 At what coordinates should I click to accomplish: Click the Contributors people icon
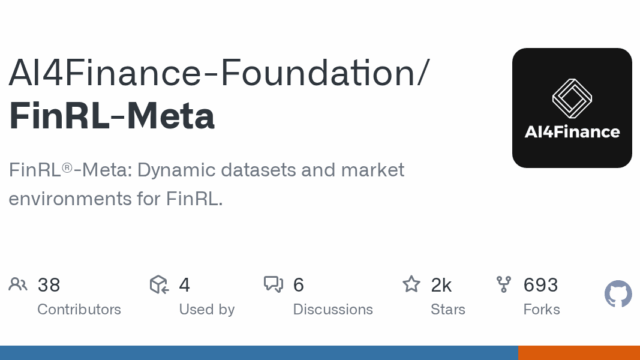(x=18, y=284)
